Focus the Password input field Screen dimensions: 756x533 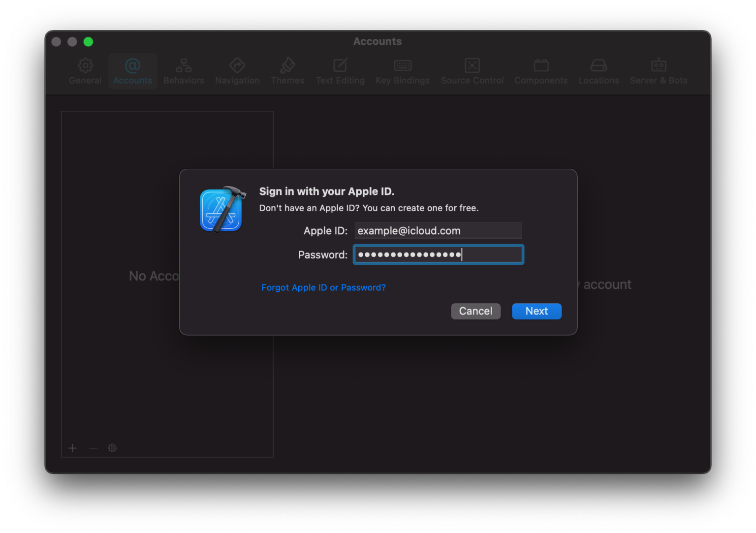pyautogui.click(x=438, y=254)
